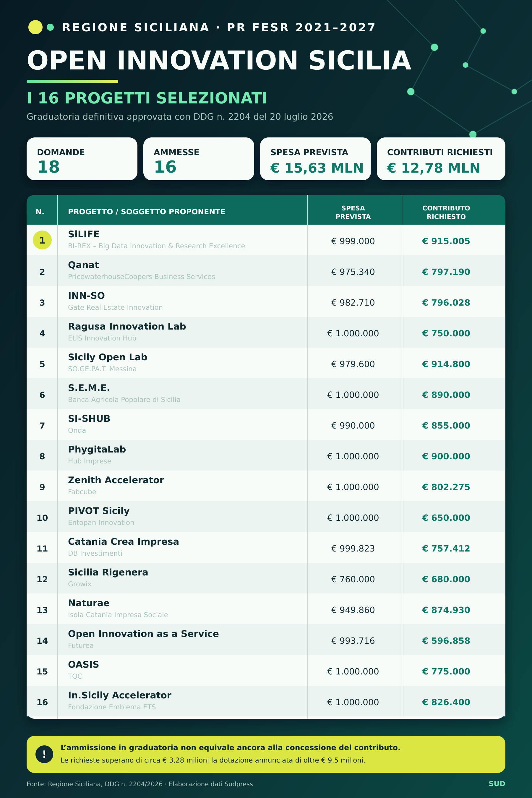The image size is (532, 798).
Task: Click the CONTRIBUTO RICHIESTO column header
Action: [x=446, y=213]
